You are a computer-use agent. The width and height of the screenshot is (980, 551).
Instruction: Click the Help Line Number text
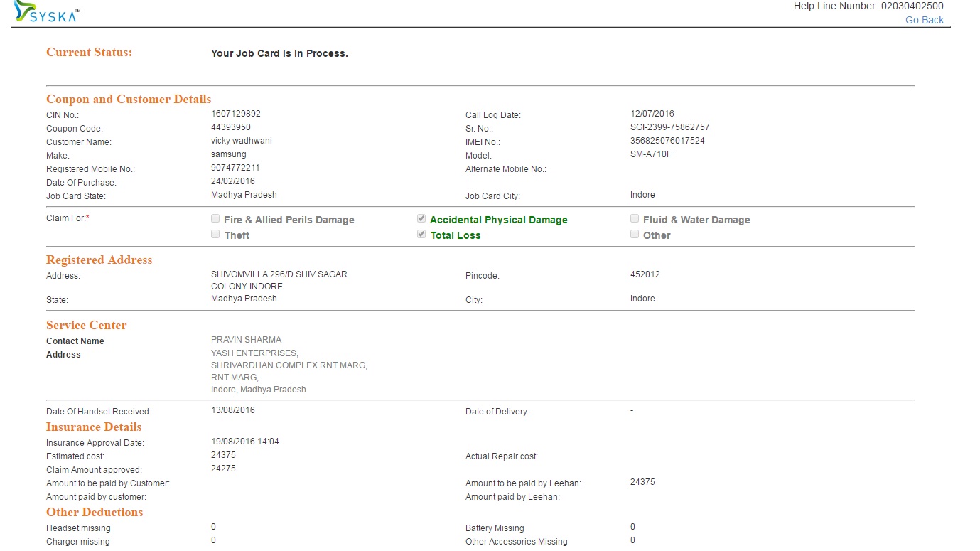click(x=868, y=6)
